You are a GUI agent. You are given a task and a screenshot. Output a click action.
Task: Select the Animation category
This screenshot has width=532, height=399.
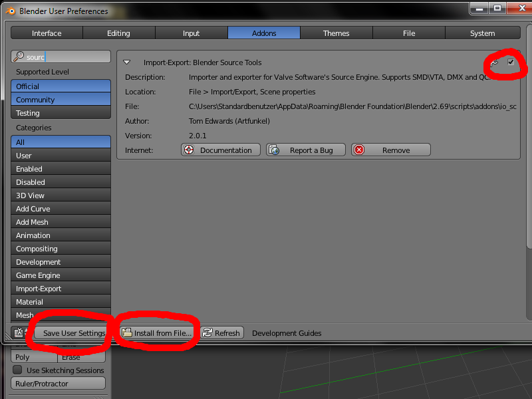pyautogui.click(x=61, y=235)
